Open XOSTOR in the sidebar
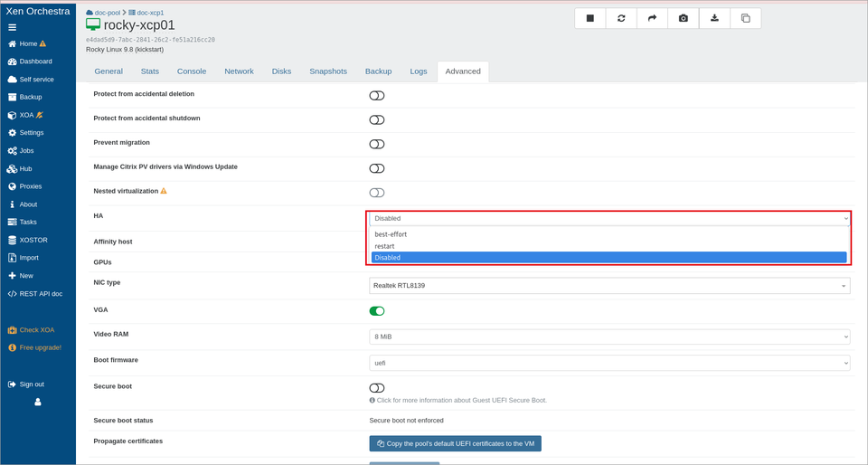The image size is (868, 465). pyautogui.click(x=28, y=241)
